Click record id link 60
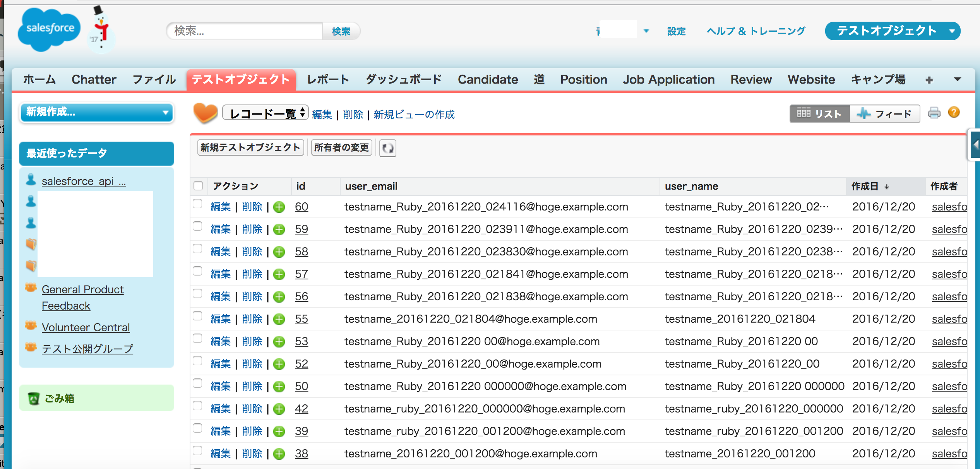 [x=302, y=206]
